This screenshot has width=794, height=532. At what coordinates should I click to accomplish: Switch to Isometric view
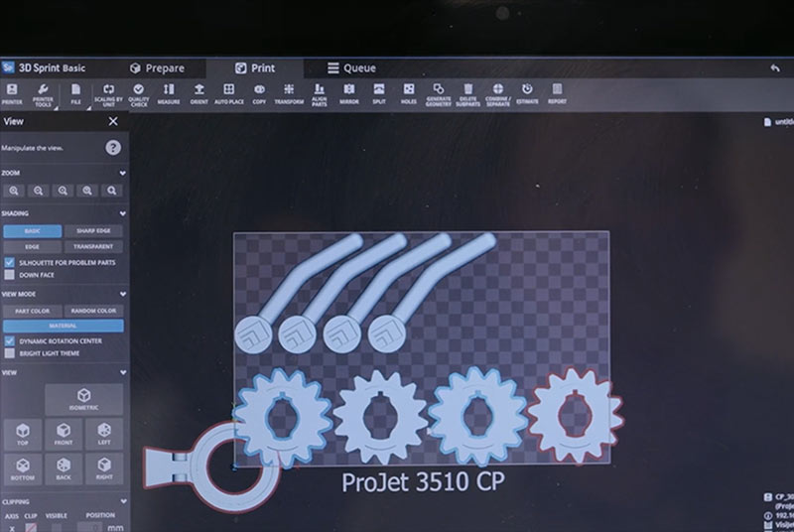(x=84, y=399)
